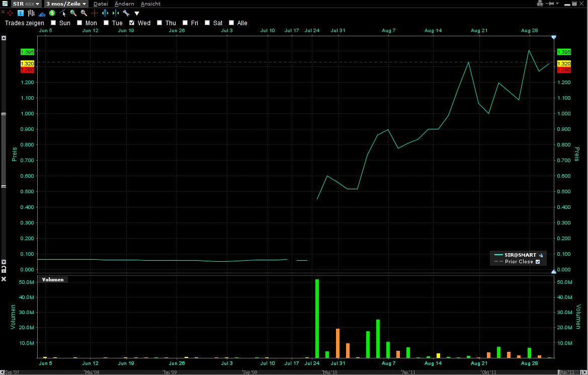Click the blue marker at chart bottom-right
Screen dimensions: 588x375
(554, 271)
